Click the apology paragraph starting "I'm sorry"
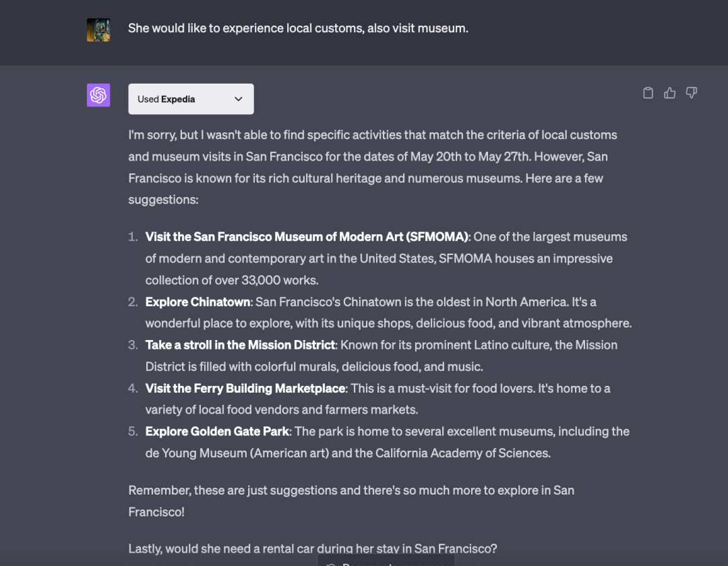Screen dimensions: 728x566 pyautogui.click(x=372, y=157)
